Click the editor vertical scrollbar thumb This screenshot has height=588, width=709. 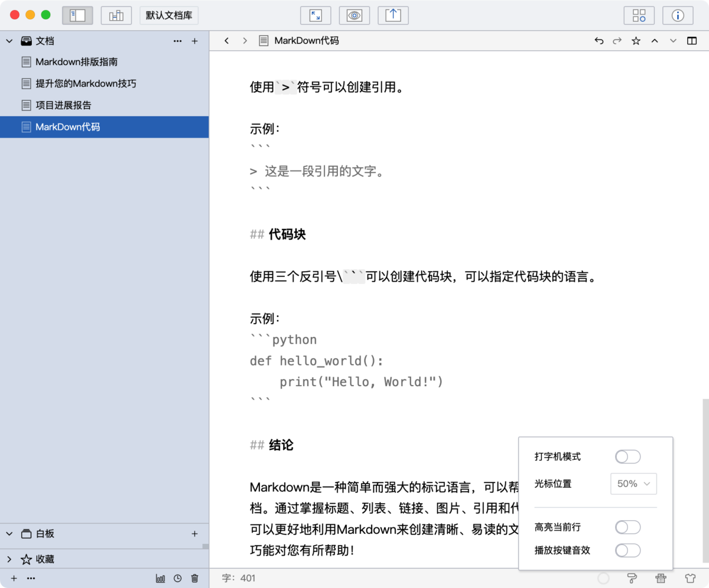705,481
